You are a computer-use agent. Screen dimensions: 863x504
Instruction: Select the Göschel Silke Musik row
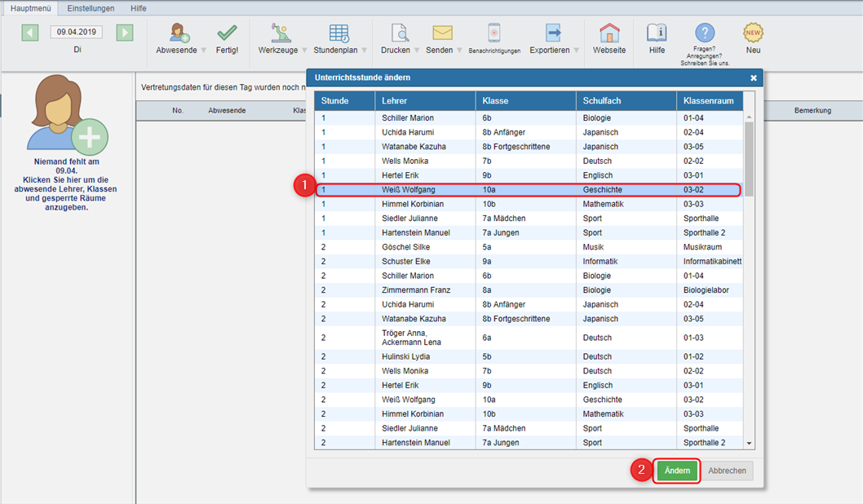pyautogui.click(x=529, y=247)
